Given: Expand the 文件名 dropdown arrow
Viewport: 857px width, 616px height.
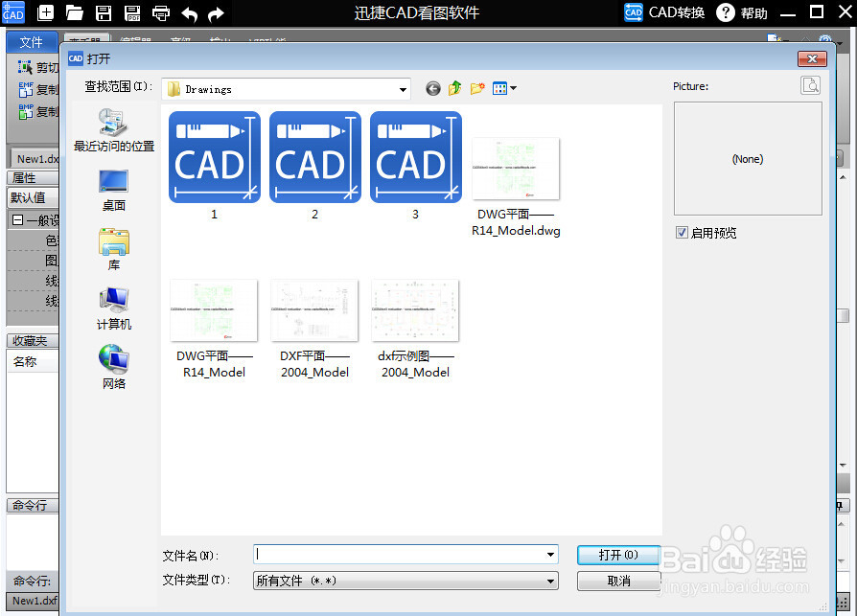Looking at the screenshot, I should point(550,555).
